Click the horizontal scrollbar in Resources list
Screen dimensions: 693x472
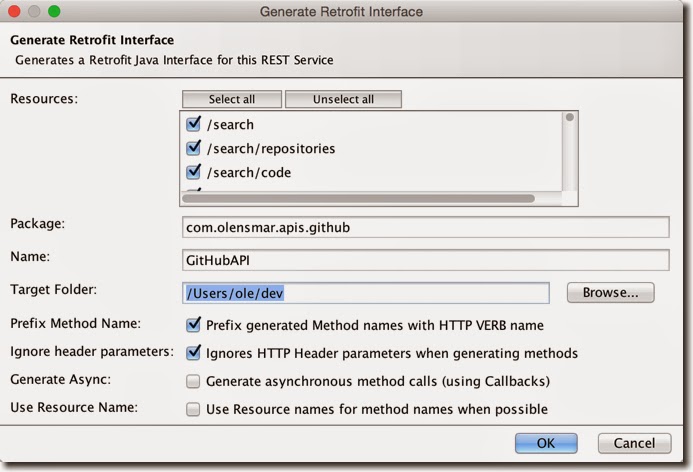(358, 198)
